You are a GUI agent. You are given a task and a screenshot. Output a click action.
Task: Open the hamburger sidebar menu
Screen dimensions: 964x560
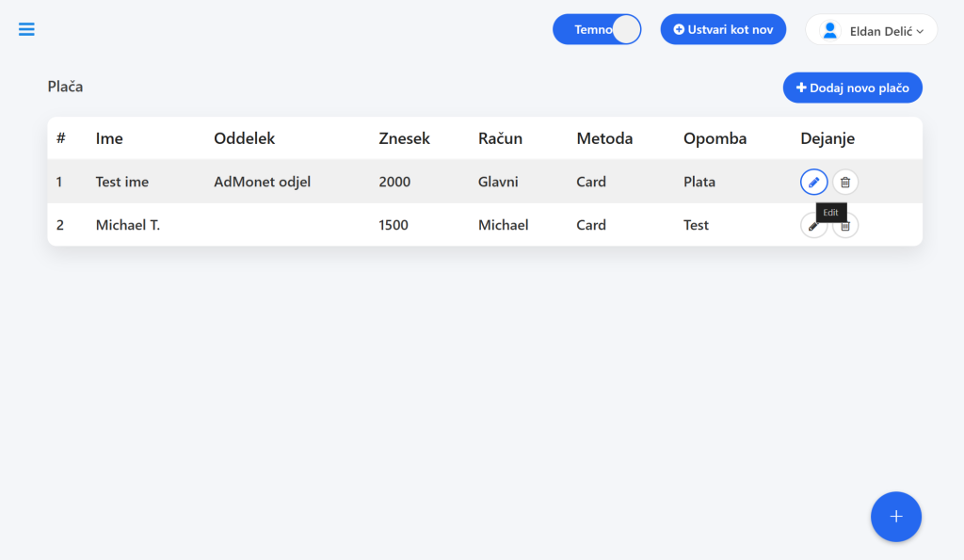[26, 29]
